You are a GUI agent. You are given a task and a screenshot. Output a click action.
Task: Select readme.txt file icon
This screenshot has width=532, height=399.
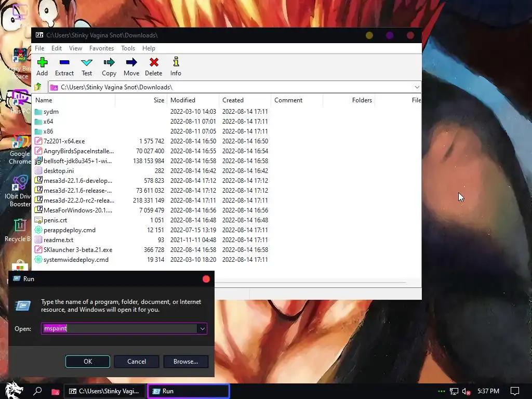38,240
